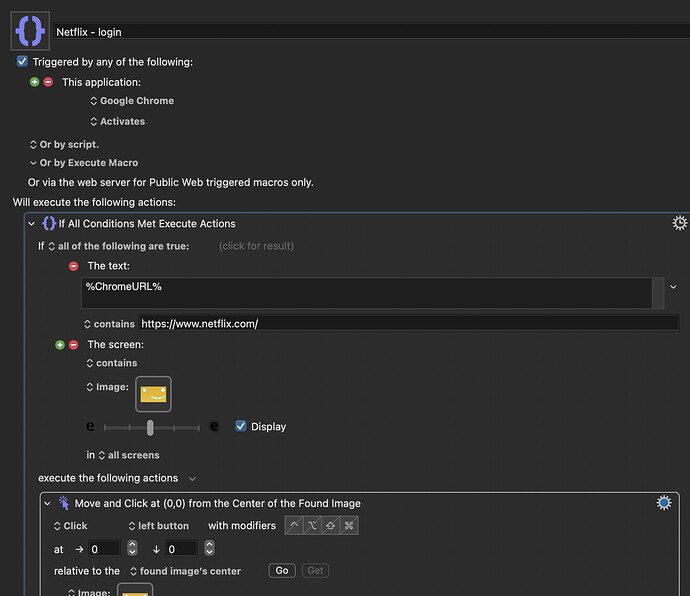The height and width of the screenshot is (596, 690).
Task: Remove the application trigger with red minus
Action: click(x=48, y=82)
